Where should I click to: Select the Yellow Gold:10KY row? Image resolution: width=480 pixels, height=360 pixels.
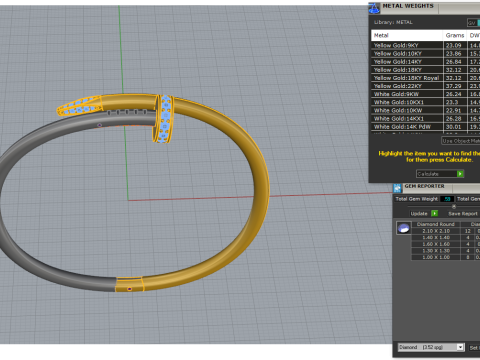[x=426, y=53]
